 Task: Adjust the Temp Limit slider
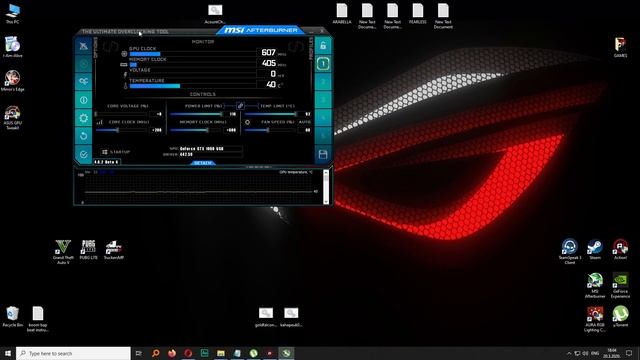tap(271, 114)
